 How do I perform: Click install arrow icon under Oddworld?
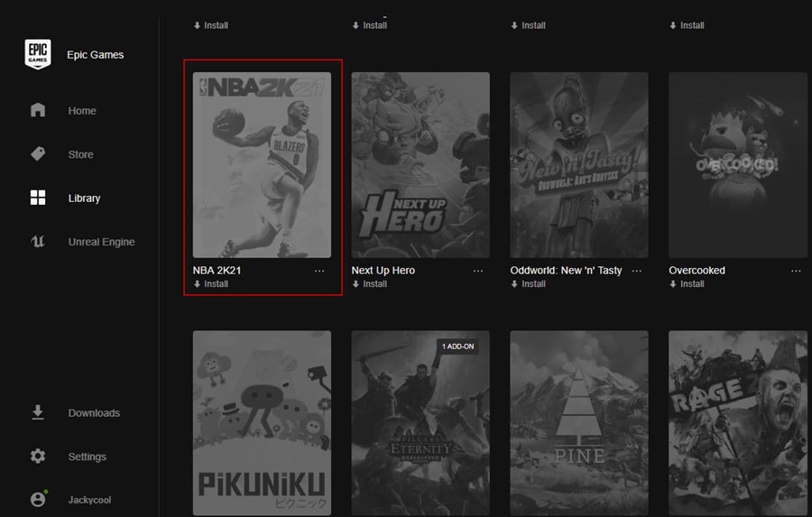(513, 284)
